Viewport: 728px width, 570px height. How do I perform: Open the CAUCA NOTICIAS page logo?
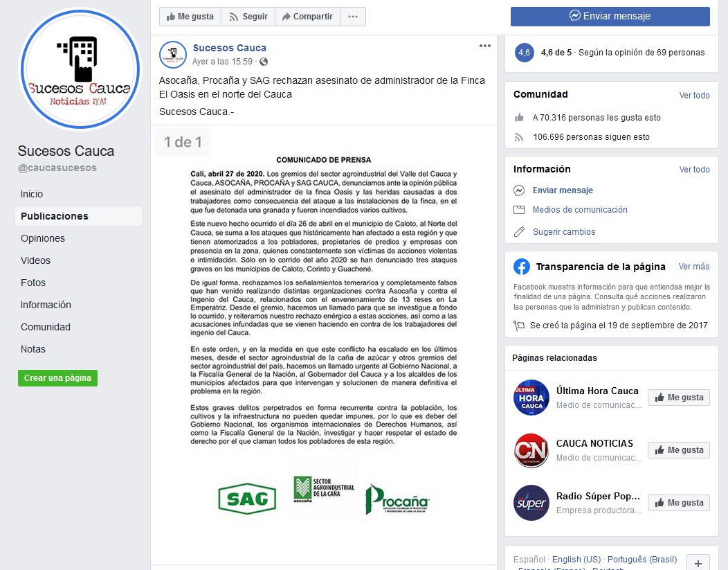pos(531,450)
